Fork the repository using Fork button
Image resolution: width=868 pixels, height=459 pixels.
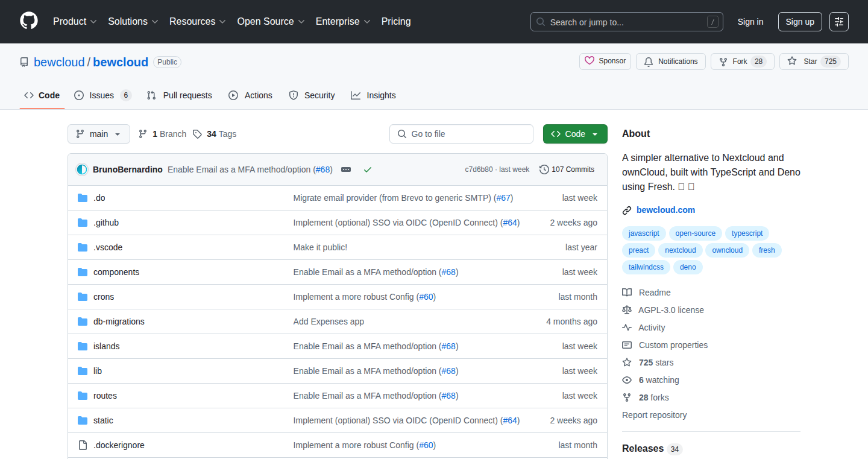coord(742,62)
